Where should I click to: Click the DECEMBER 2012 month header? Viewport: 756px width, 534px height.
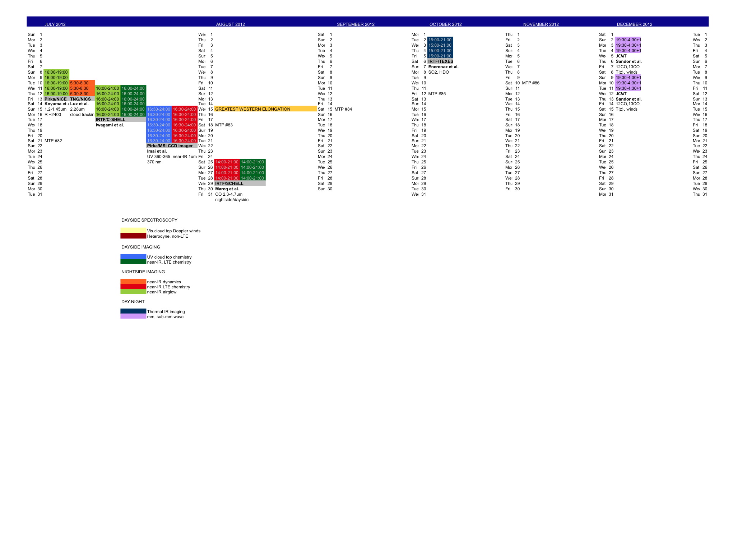(x=634, y=24)
